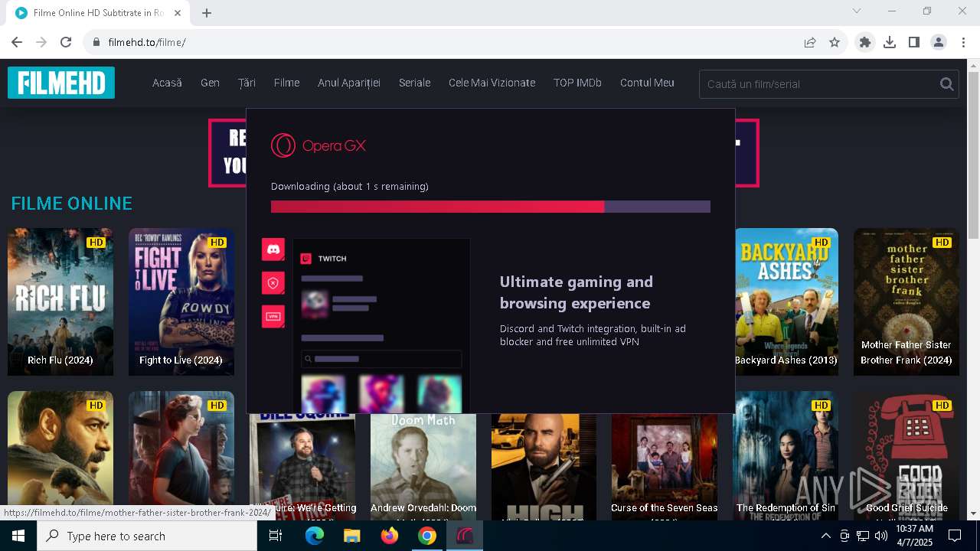980x551 pixels.
Task: Open The Redemption of Sin poster
Action: click(x=786, y=456)
